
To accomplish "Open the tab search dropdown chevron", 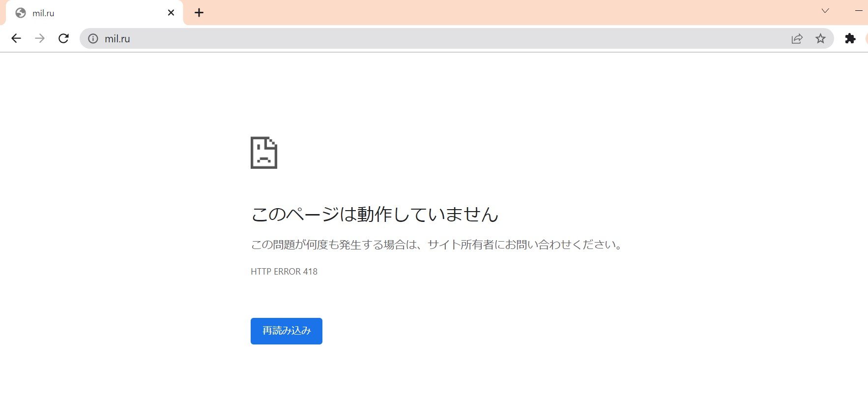I will pos(825,11).
